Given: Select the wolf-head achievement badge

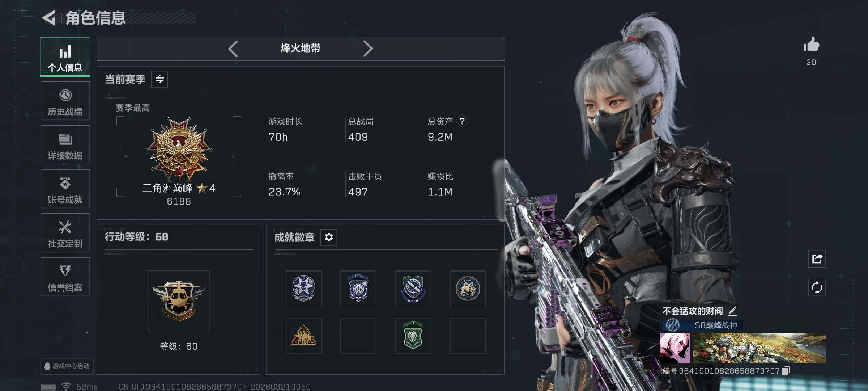Looking at the screenshot, I should tap(468, 289).
